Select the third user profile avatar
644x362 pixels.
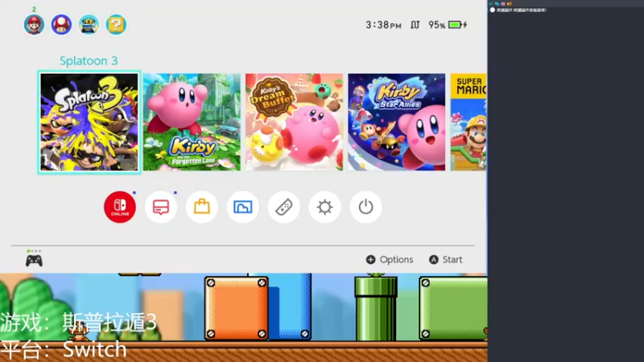point(89,25)
